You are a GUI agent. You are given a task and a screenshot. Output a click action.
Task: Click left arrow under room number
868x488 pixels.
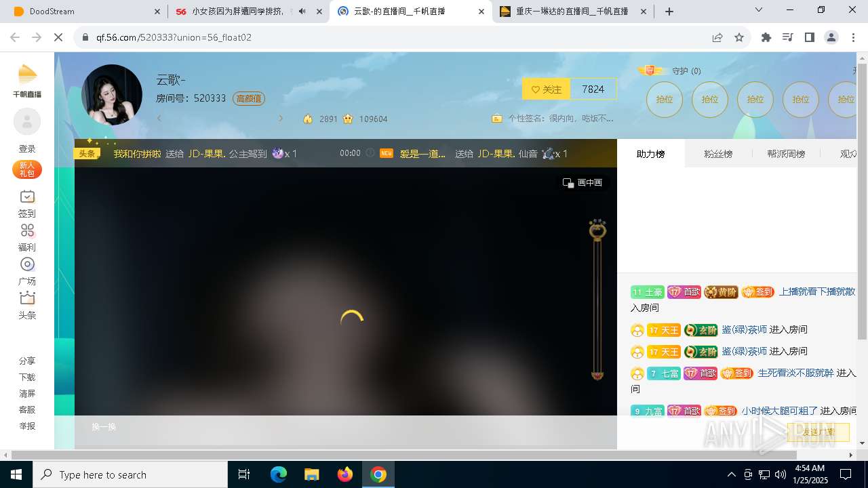(159, 119)
